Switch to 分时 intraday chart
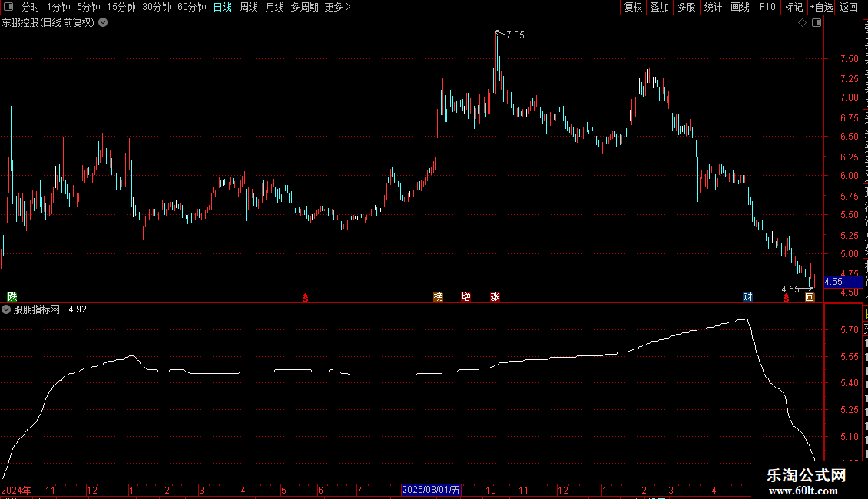Viewport: 868px width, 499px height. (31, 7)
